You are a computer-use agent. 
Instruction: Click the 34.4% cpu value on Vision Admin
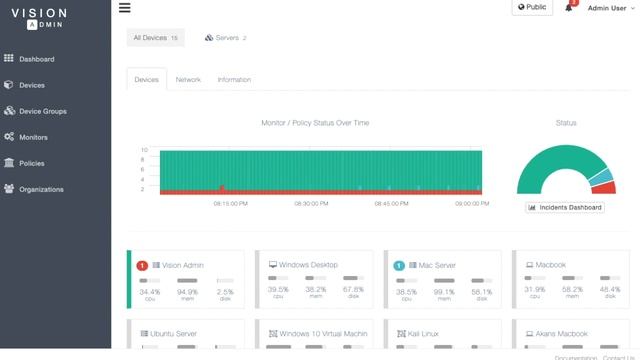(x=150, y=292)
